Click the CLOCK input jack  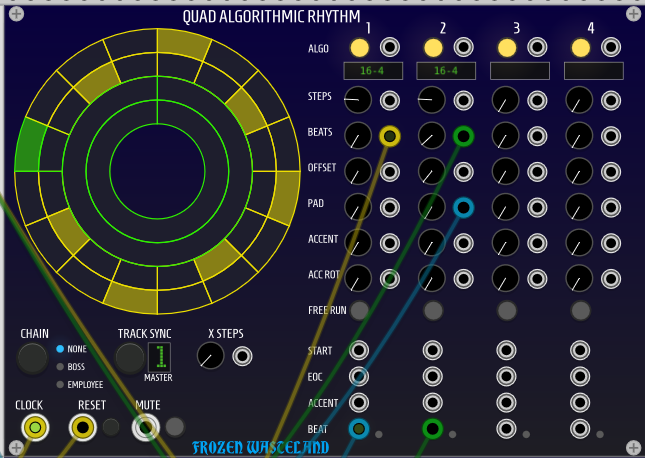(x=35, y=428)
